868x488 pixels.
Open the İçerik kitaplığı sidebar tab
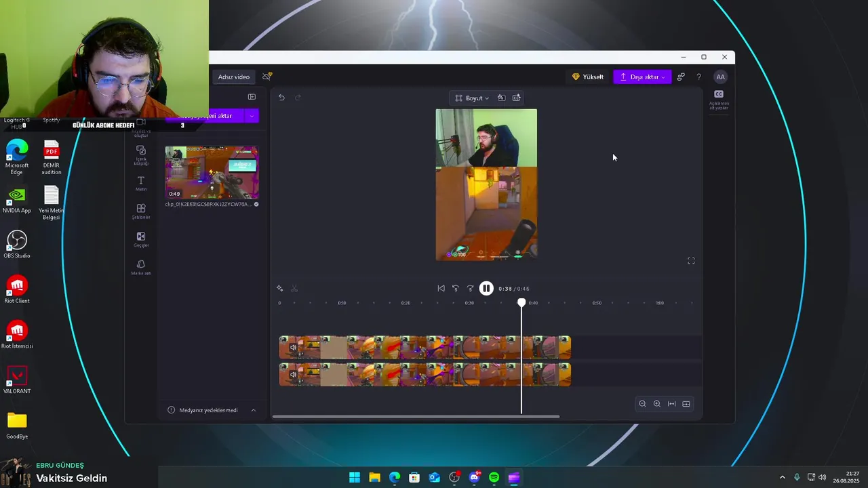coord(141,155)
